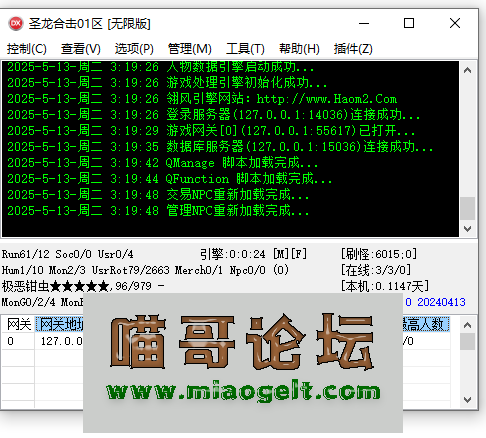Minimize the 圣龙合击01区 window
Viewport: 486px width, 438px height.
[364, 23]
